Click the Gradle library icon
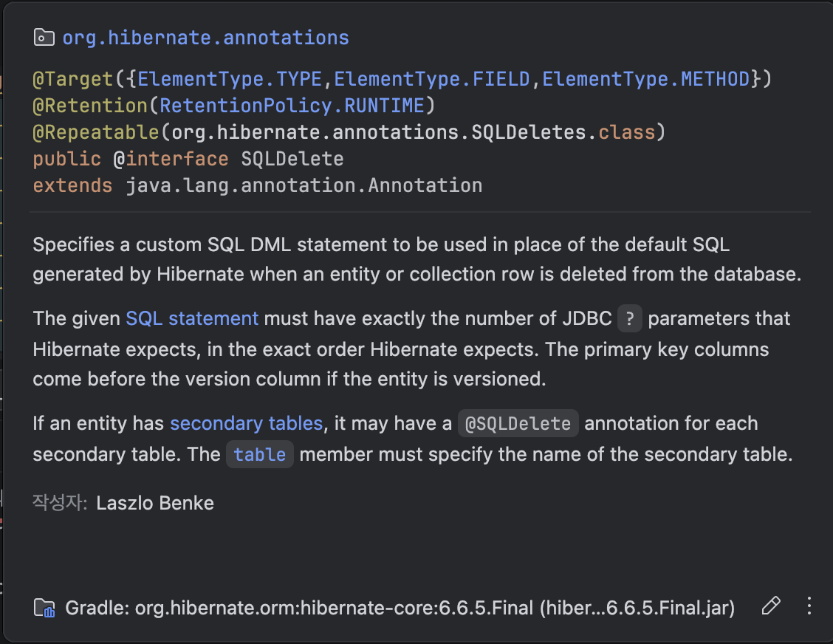 pyautogui.click(x=44, y=607)
